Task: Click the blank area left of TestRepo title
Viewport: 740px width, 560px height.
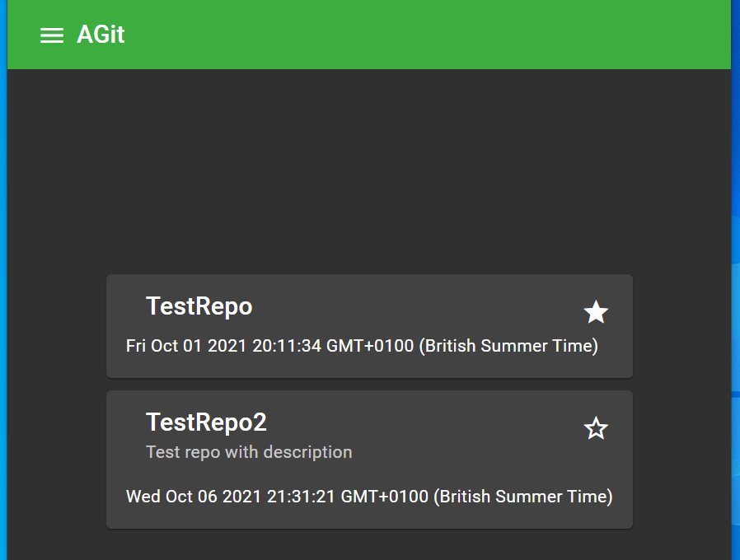Action: pyautogui.click(x=125, y=306)
